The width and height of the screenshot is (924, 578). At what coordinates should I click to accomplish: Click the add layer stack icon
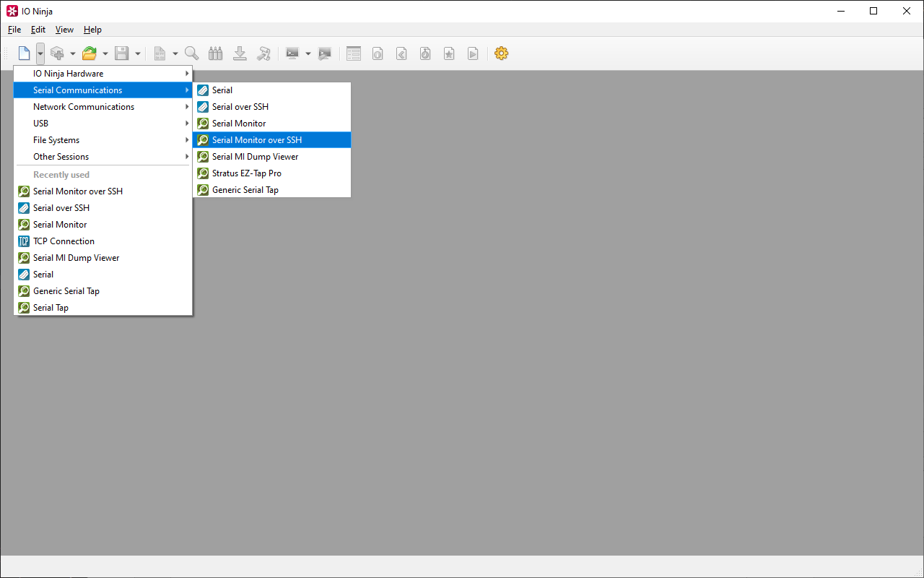pos(57,53)
